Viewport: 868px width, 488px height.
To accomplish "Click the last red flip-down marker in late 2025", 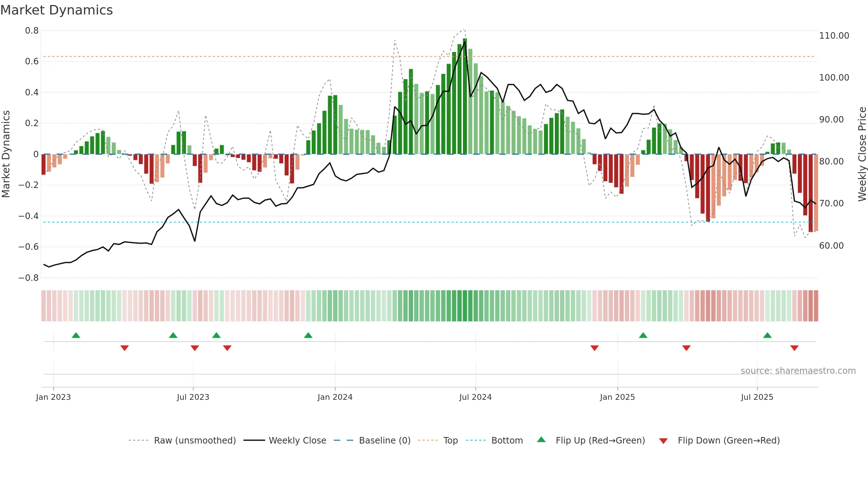I will [x=794, y=348].
